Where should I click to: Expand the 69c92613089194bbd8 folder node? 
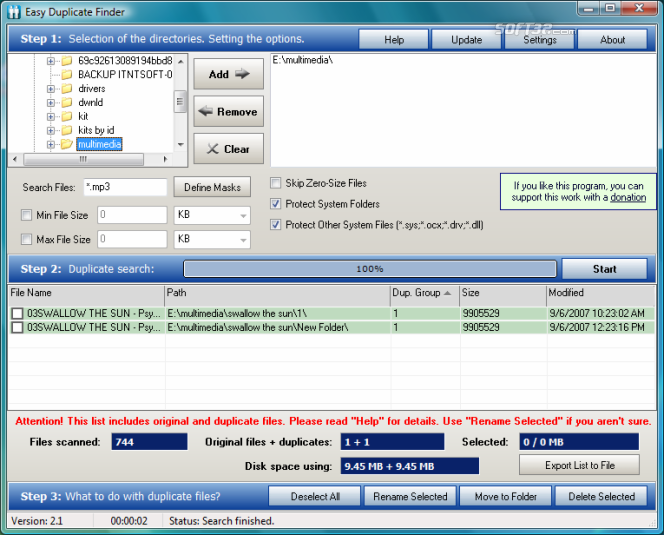click(x=51, y=61)
